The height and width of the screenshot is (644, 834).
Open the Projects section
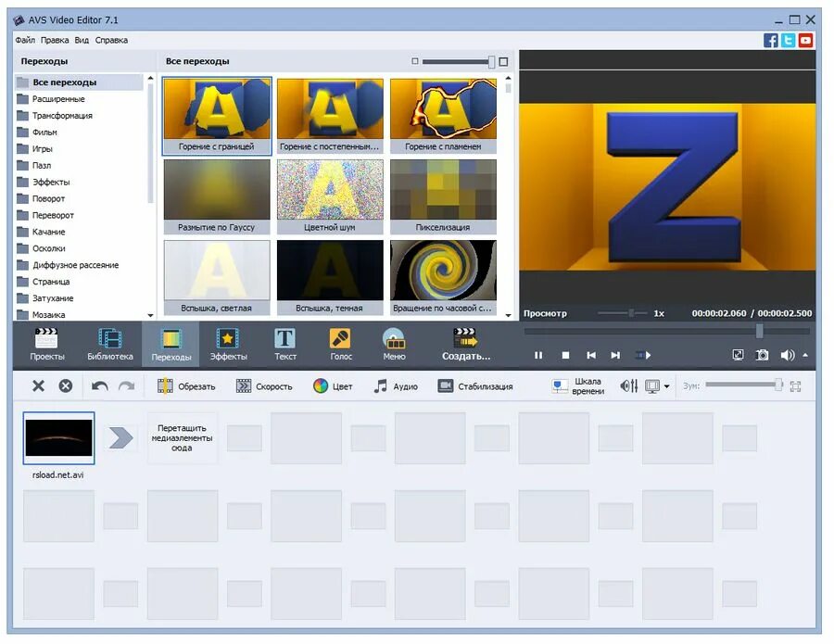[47, 345]
